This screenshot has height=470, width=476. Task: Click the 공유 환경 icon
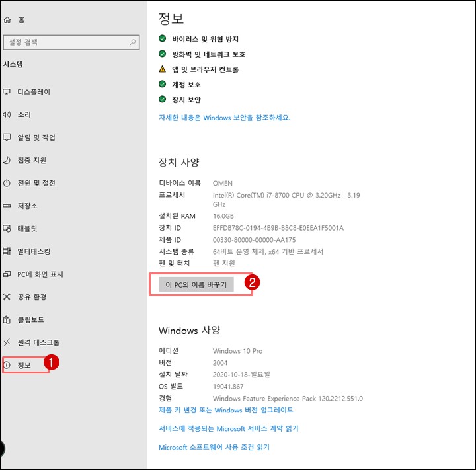(7, 297)
